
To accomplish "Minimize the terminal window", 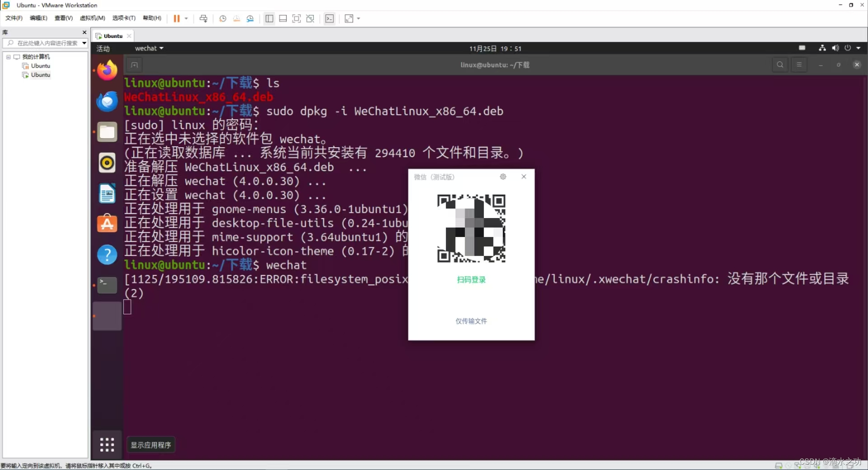I will [821, 65].
